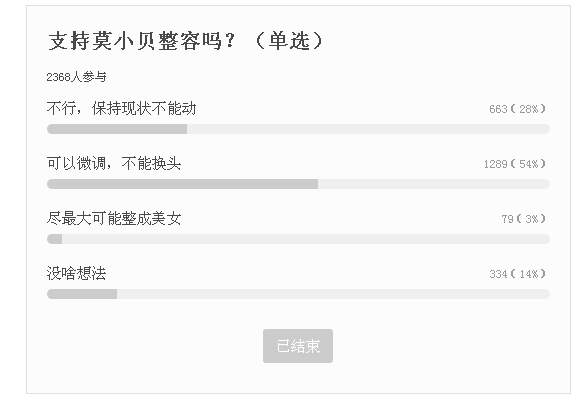Click the 1289 (54%) vote count
Screen dimensions: 577x413
pos(514,164)
